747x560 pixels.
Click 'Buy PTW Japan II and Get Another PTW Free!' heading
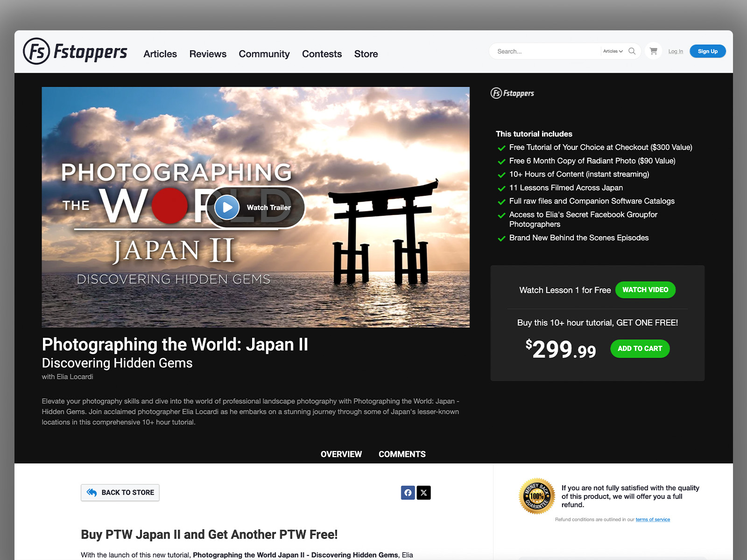(x=209, y=535)
